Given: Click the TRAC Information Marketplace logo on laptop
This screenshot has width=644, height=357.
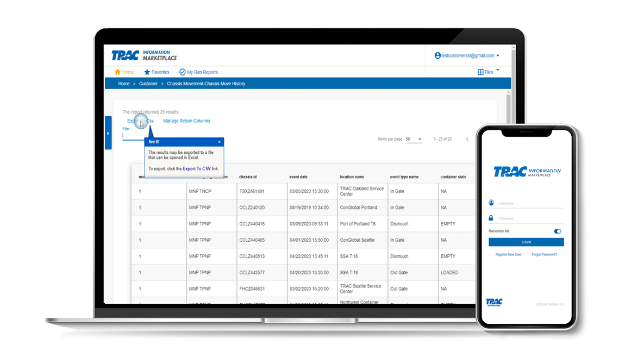Looking at the screenshot, I should coord(144,55).
